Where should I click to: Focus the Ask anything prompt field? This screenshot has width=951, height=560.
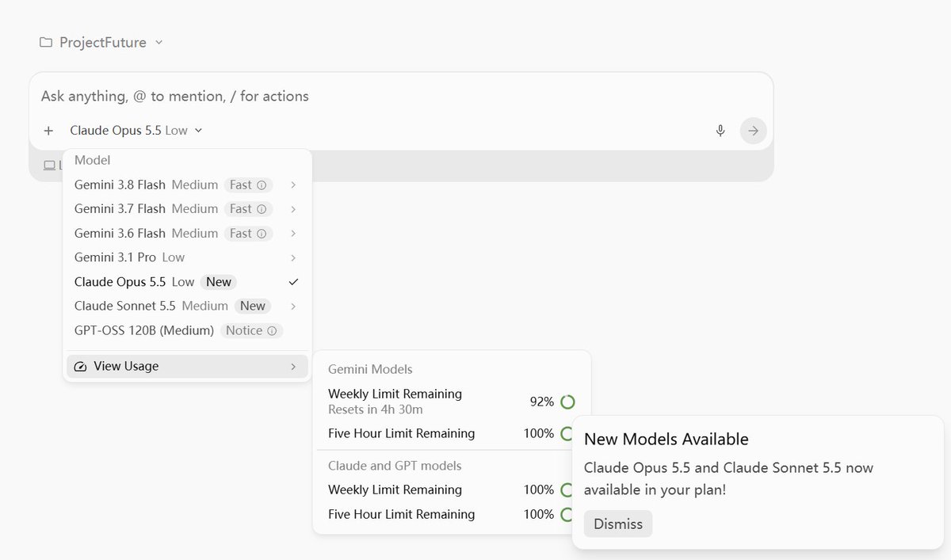(401, 96)
